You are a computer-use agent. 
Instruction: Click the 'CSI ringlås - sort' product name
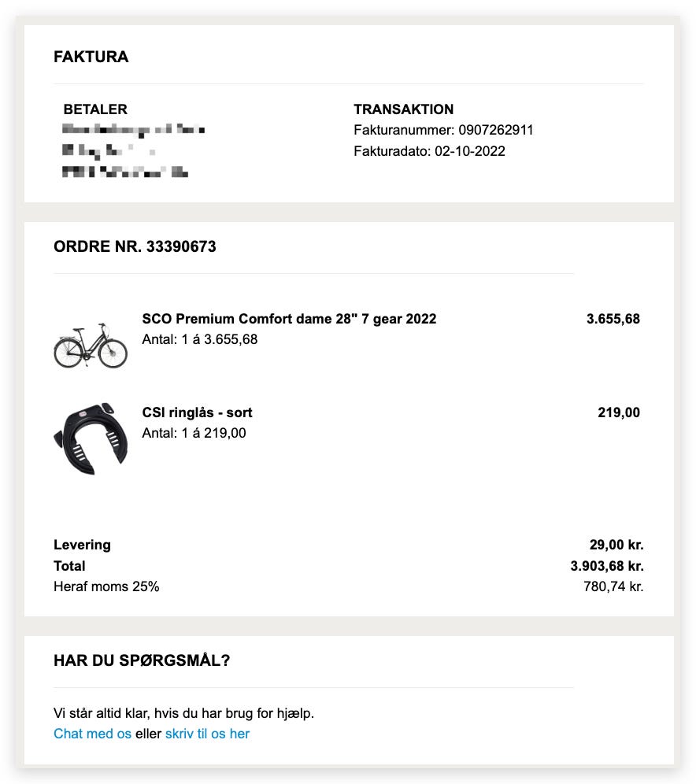coord(197,412)
